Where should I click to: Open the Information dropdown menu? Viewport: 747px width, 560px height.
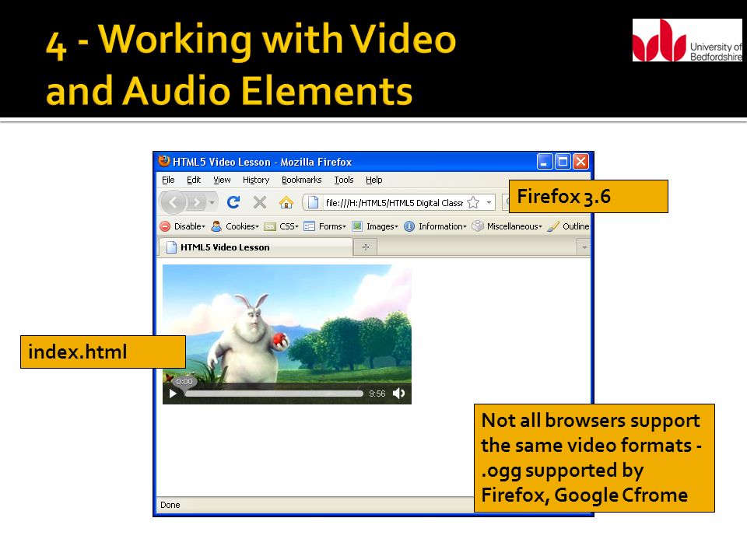436,226
